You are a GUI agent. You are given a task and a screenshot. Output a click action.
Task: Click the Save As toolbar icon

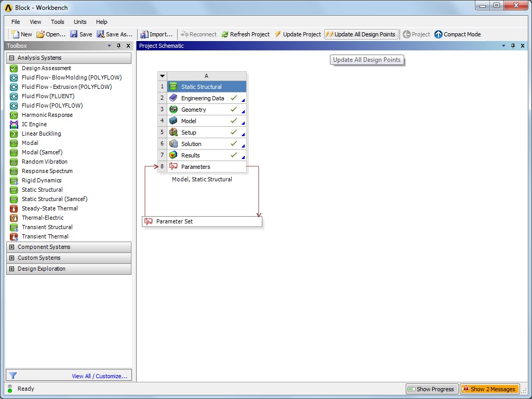(x=100, y=34)
